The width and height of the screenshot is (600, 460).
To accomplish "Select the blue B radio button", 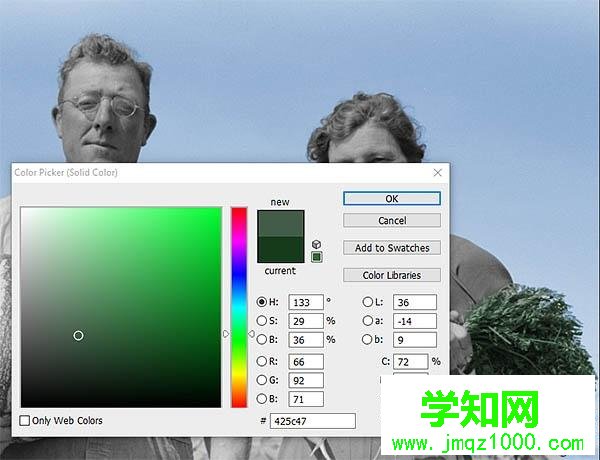I will click(262, 399).
